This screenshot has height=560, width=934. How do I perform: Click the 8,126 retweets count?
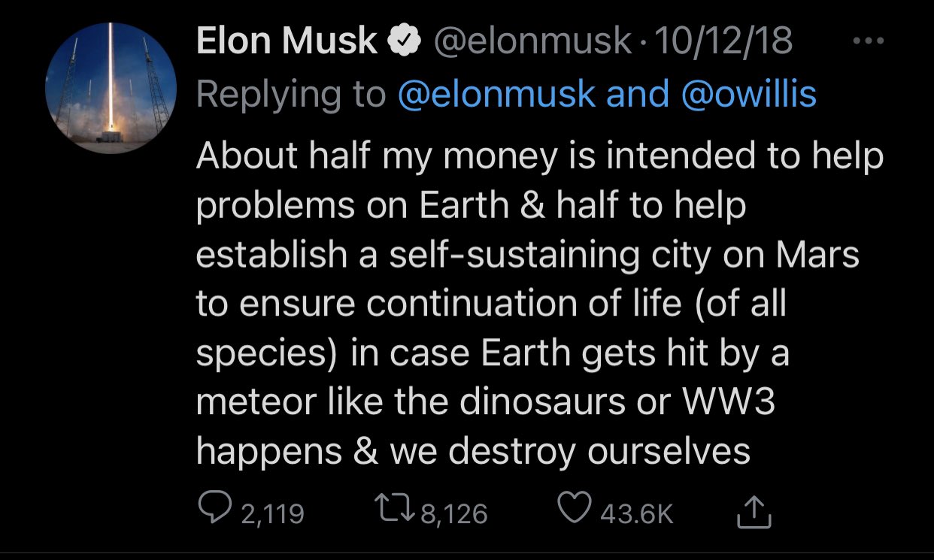(454, 513)
